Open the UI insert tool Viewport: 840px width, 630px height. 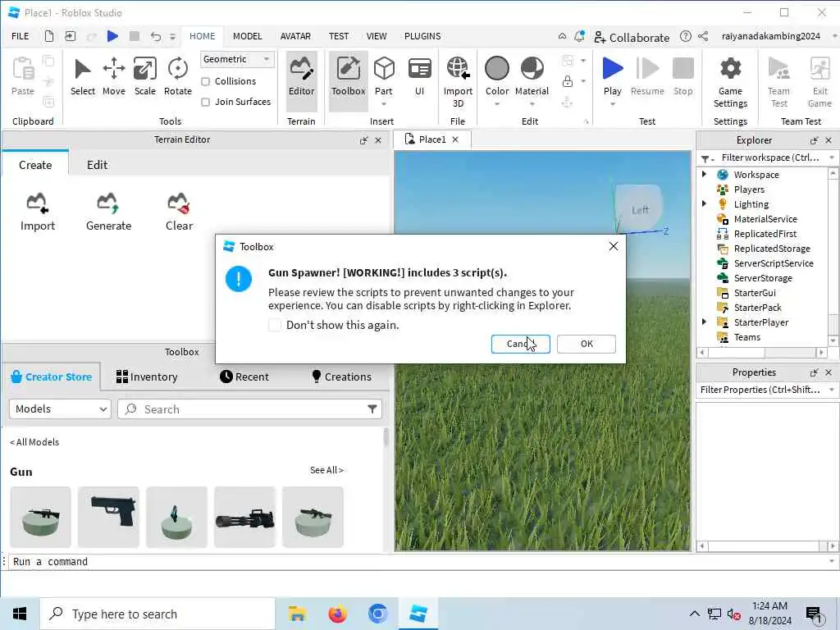point(419,77)
